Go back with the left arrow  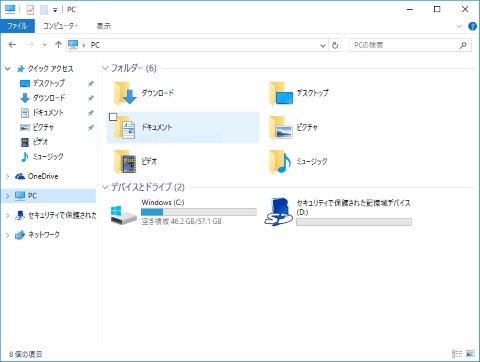click(12, 45)
